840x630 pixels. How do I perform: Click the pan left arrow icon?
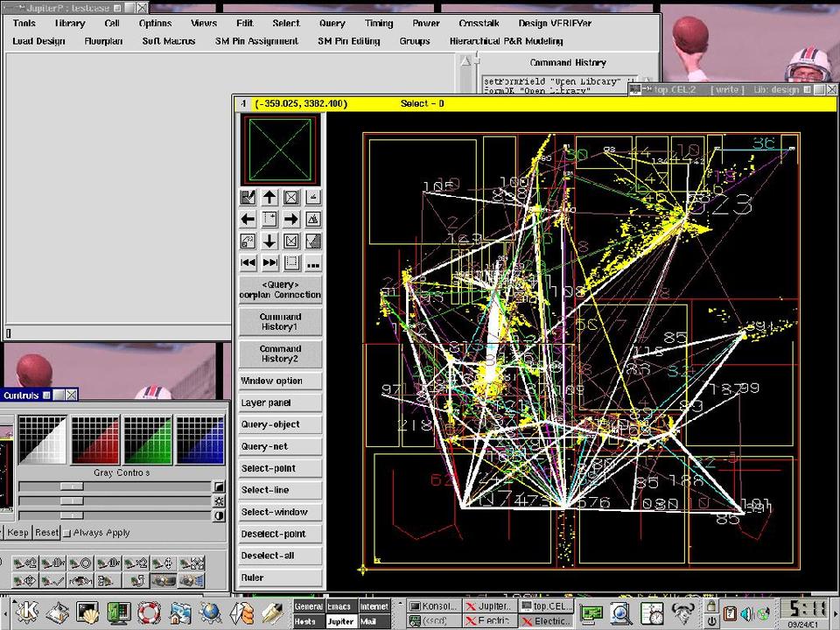point(248,220)
